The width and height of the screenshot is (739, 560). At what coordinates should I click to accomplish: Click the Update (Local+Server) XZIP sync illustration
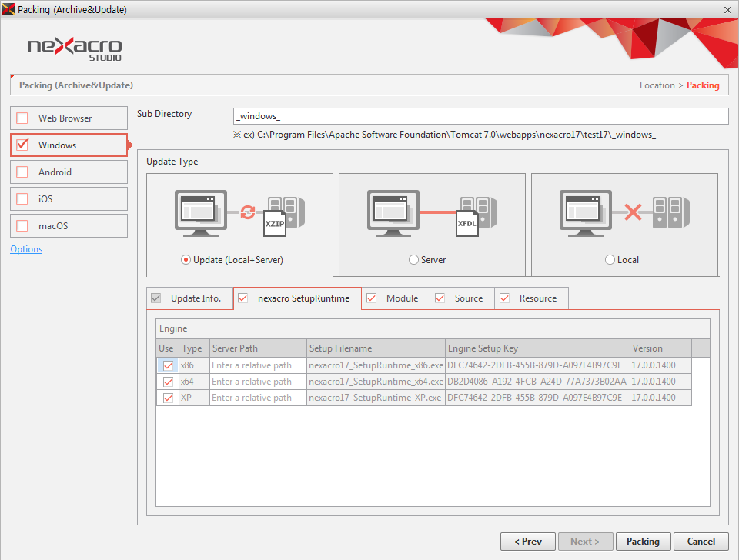click(239, 213)
